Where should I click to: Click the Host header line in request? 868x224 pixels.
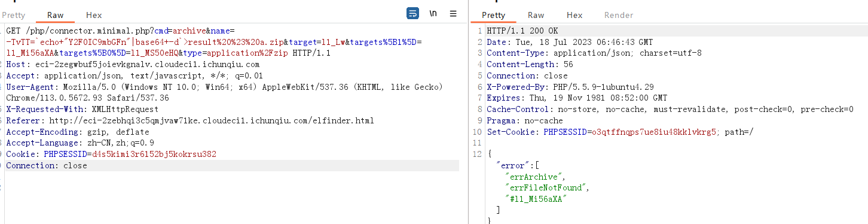point(133,65)
